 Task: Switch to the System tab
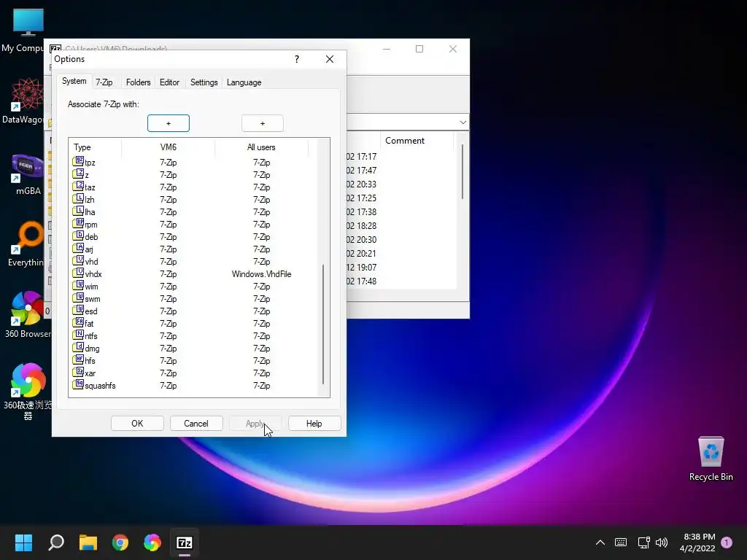pos(74,82)
